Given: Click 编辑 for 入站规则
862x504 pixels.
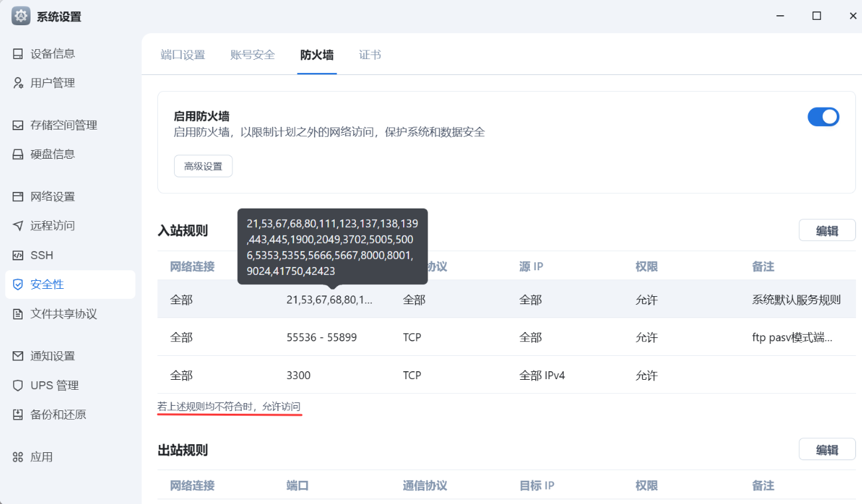Looking at the screenshot, I should 827,230.
